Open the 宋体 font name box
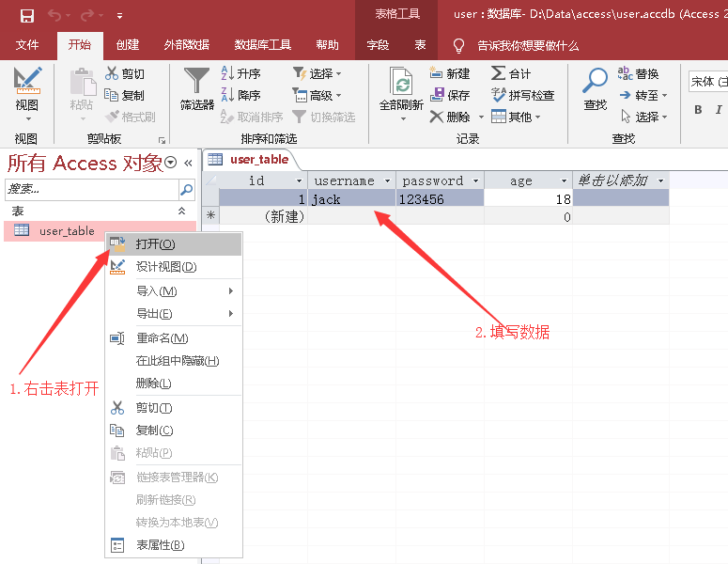728x564 pixels. tap(708, 82)
